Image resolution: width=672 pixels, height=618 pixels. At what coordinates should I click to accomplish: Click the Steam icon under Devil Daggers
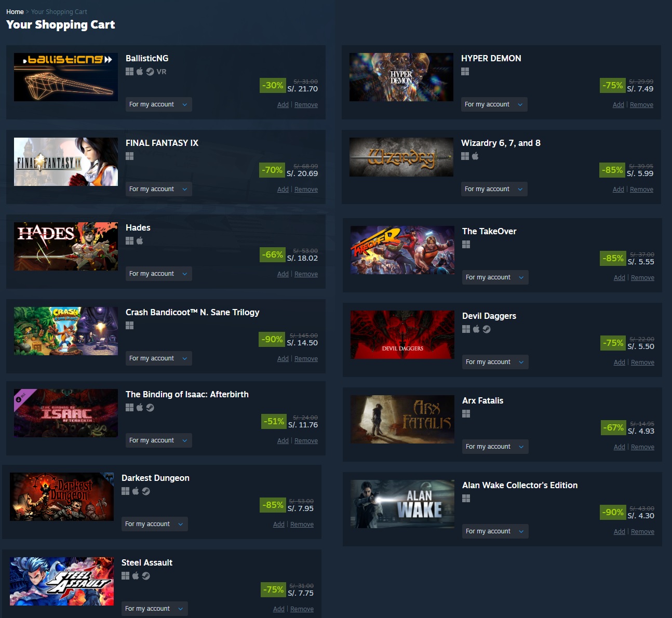[487, 329]
